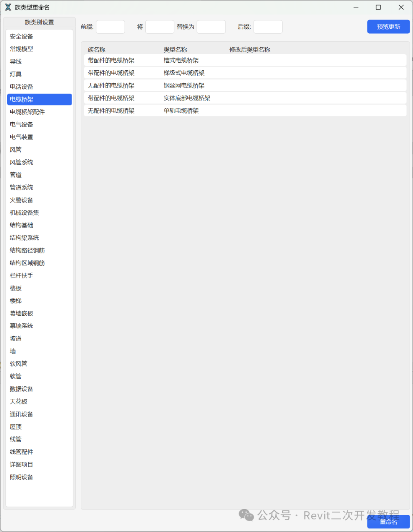Select 导线 category
Screen dimensions: 413x532
tap(39, 62)
